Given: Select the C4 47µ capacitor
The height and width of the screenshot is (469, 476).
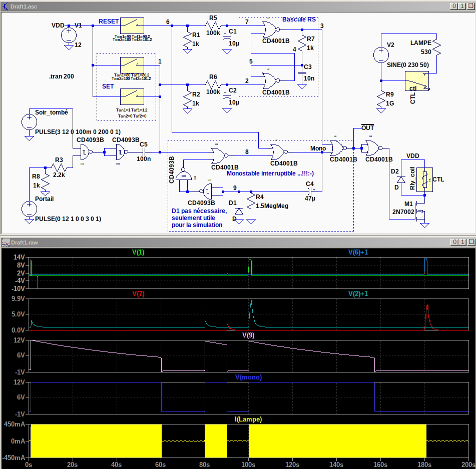Looking at the screenshot, I should 310,191.
